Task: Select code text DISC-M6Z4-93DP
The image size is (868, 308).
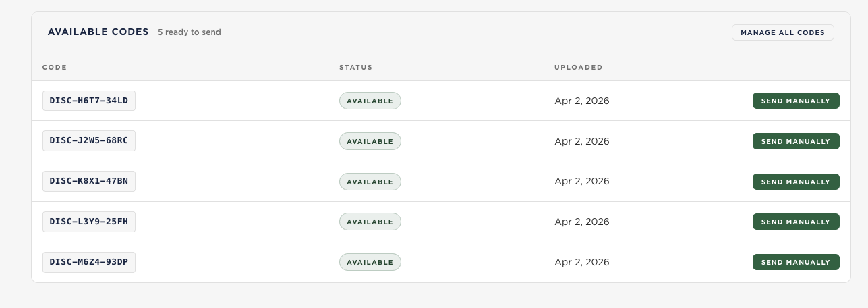Action: (x=89, y=262)
